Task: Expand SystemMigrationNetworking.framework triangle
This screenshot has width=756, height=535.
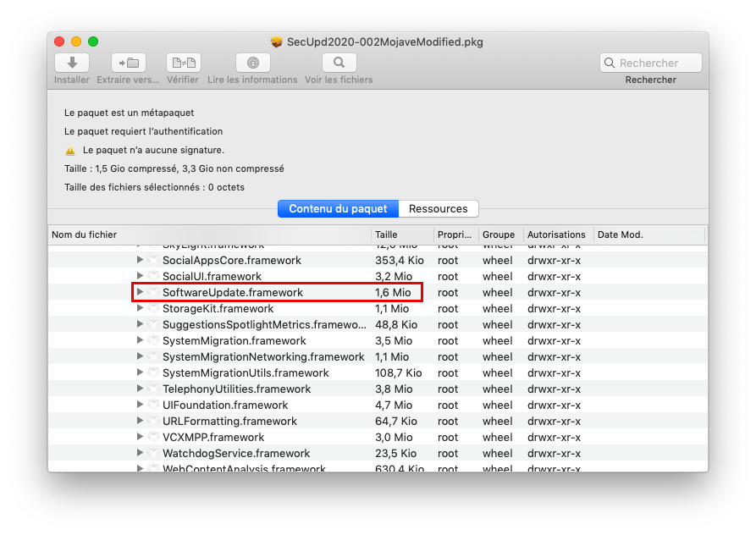Action: coord(140,356)
